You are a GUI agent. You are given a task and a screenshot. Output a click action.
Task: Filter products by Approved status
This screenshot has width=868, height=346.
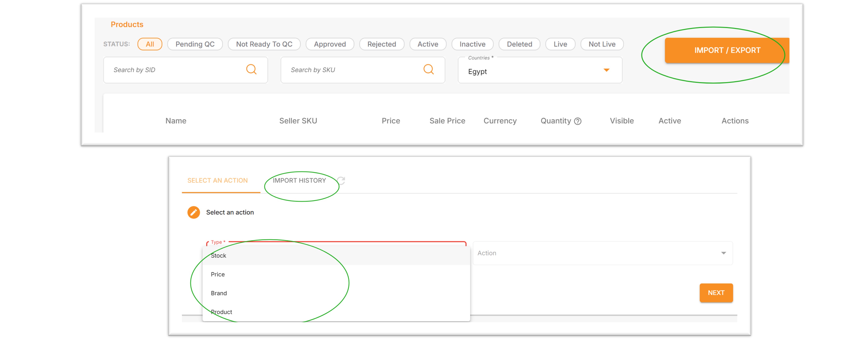coord(330,44)
